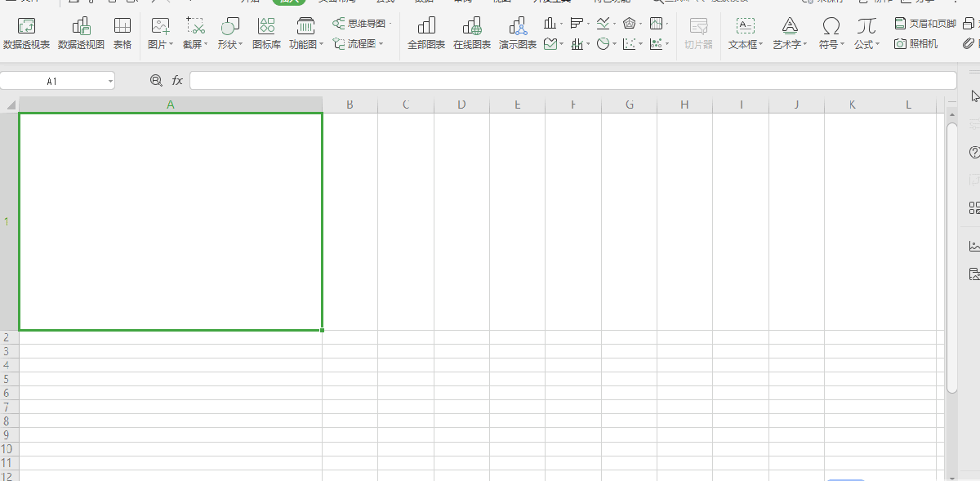Click the A1 Name Box field

point(52,82)
